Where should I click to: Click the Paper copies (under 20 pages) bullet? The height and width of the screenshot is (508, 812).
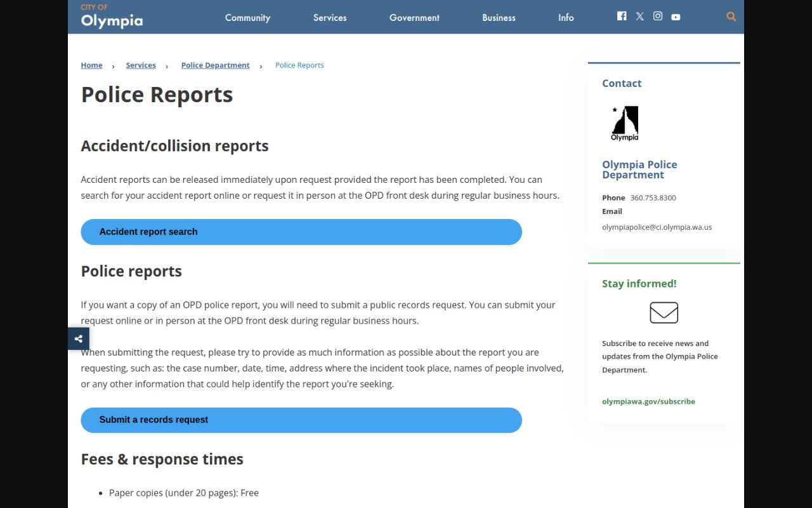(184, 493)
